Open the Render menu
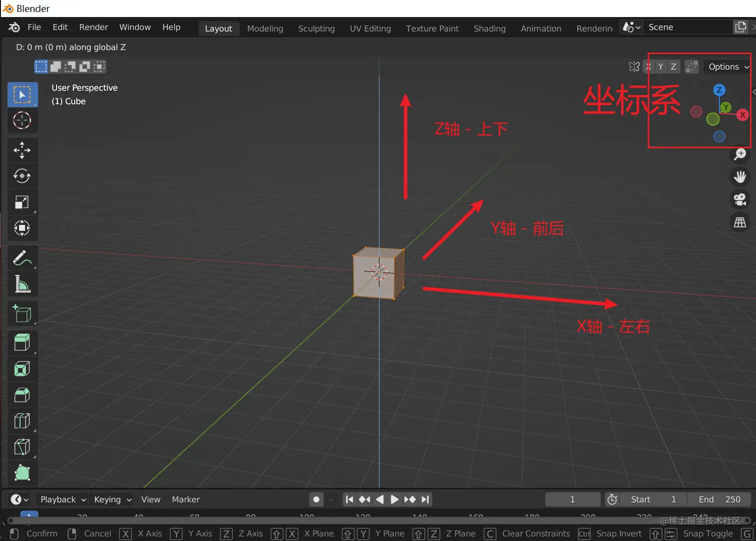 (93, 27)
